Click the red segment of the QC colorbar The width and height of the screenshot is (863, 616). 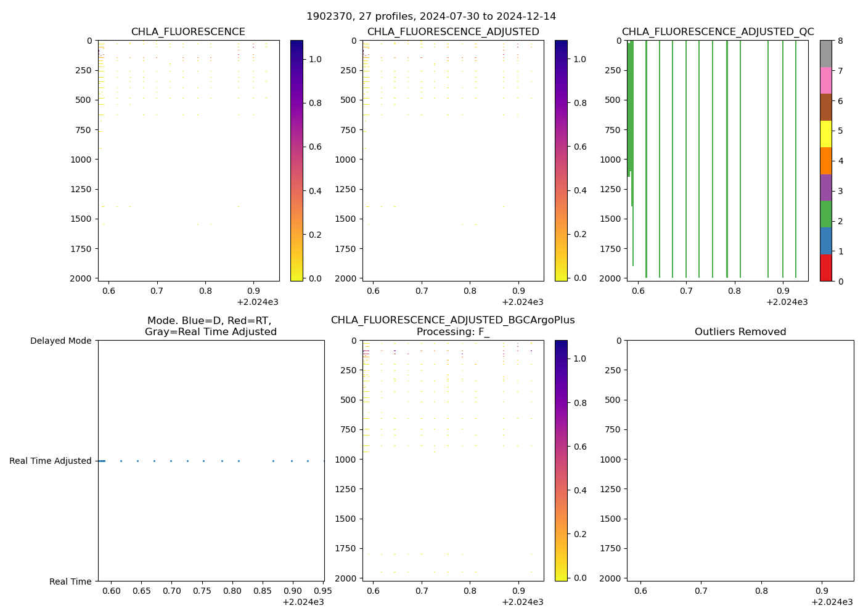[x=825, y=268]
